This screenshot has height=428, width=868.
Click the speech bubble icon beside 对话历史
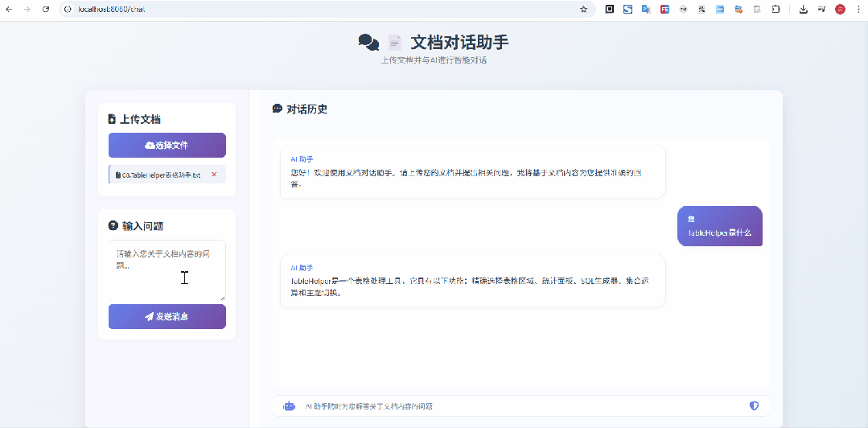[x=278, y=109]
